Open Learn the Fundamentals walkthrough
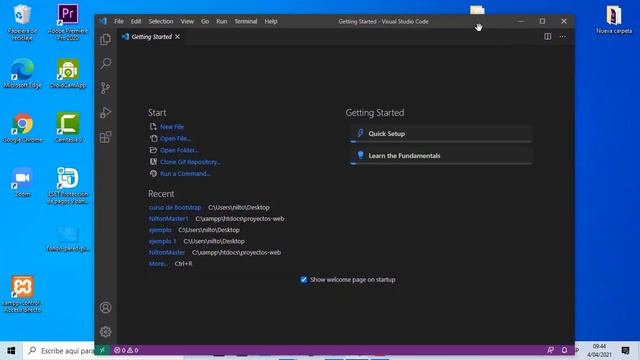This screenshot has height=360, width=640. tap(441, 156)
